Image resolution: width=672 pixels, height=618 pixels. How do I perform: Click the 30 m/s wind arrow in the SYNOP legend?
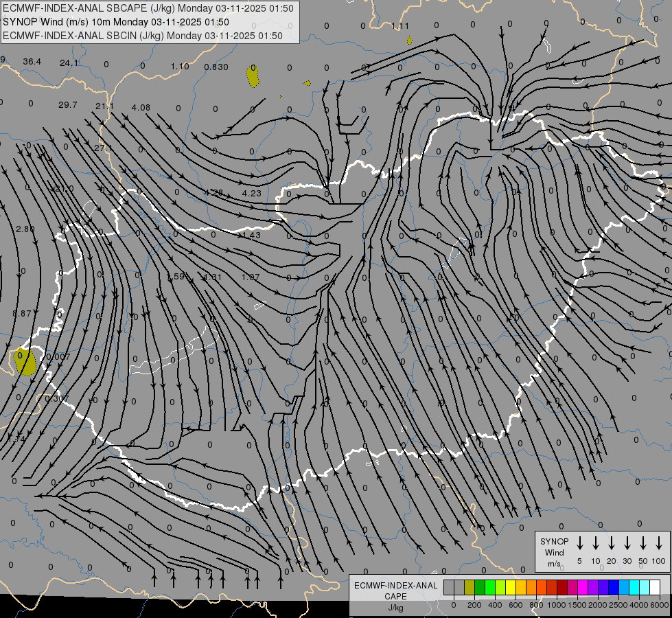coord(627,543)
